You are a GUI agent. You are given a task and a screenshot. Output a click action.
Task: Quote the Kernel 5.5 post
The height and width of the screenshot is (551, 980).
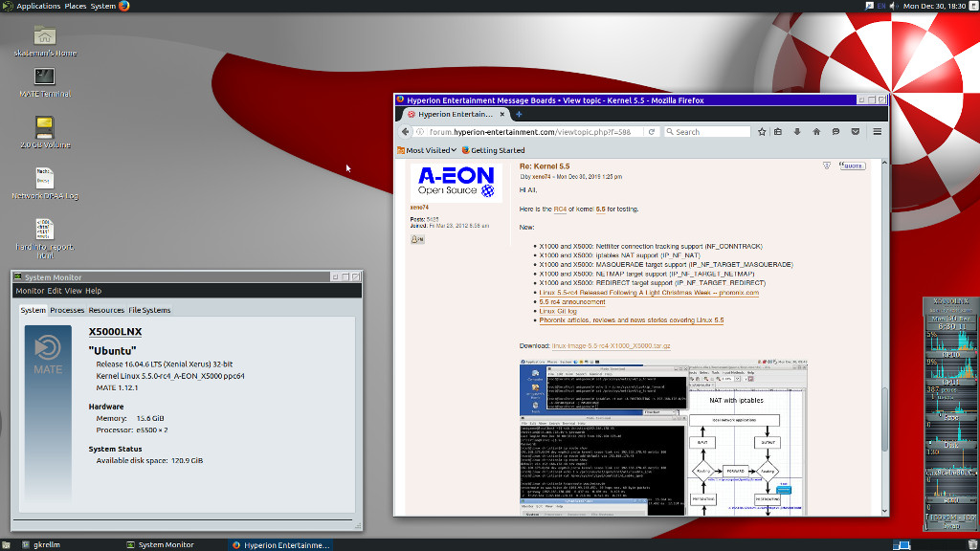tap(852, 165)
